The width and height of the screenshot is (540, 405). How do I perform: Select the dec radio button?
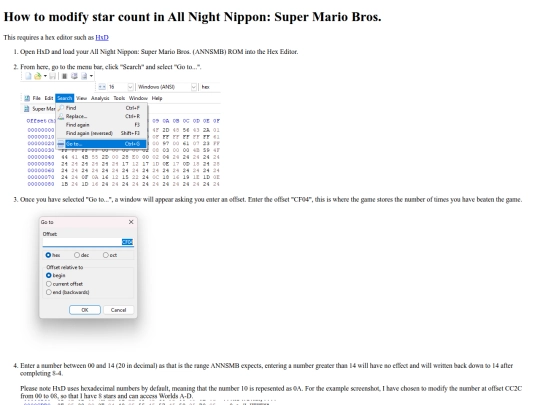(x=77, y=255)
